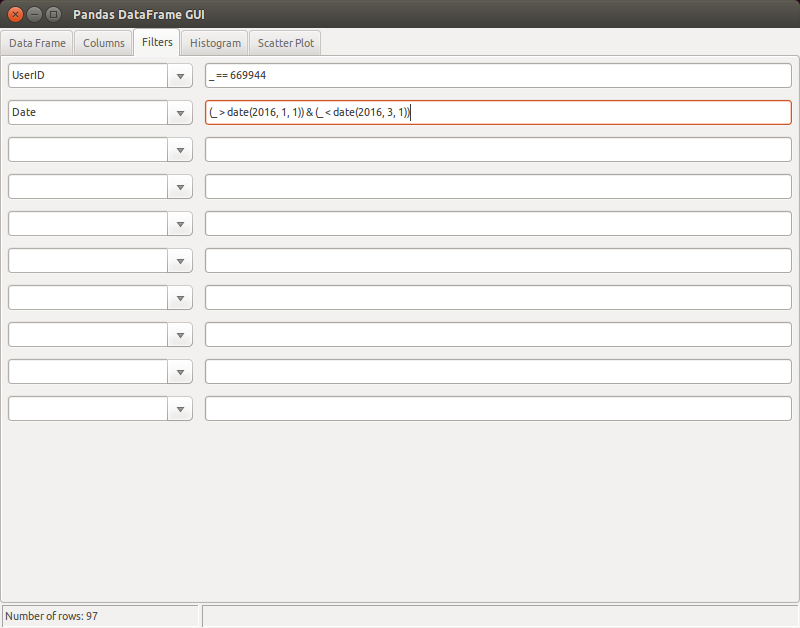Focus the third row's empty filter field
800x628 pixels.
[x=498, y=150]
